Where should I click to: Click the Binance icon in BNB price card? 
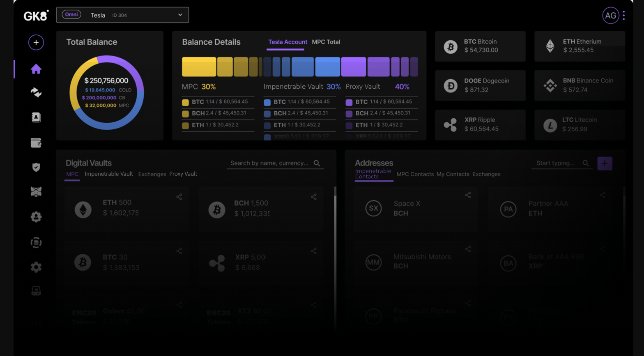(x=550, y=85)
